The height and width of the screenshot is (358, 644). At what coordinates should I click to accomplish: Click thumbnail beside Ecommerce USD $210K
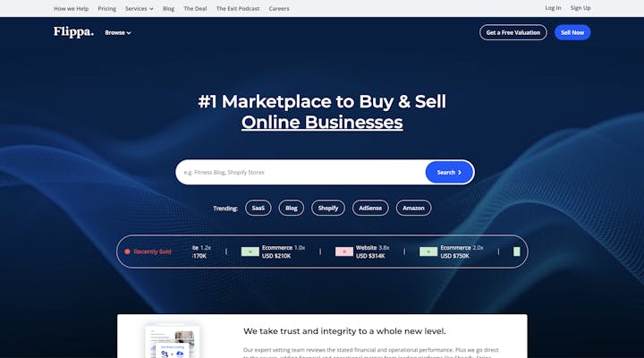(250, 251)
